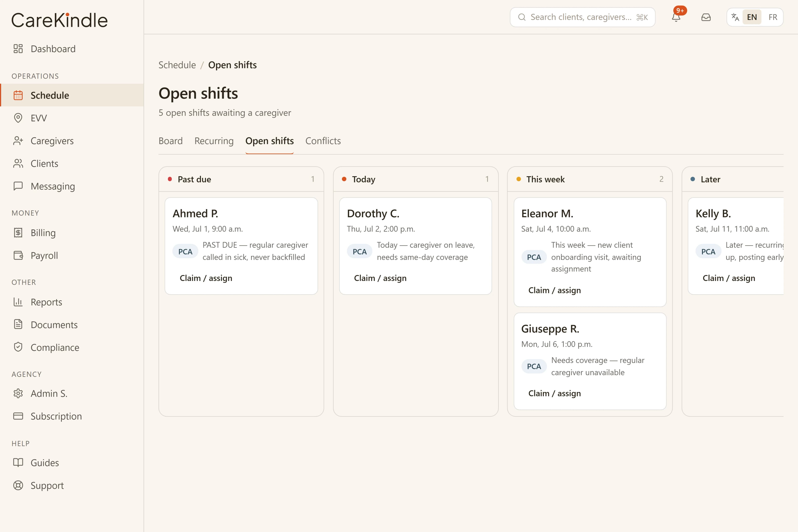Screen dimensions: 798x532
Task: Open notifications bell with 9+ badge
Action: pyautogui.click(x=676, y=17)
